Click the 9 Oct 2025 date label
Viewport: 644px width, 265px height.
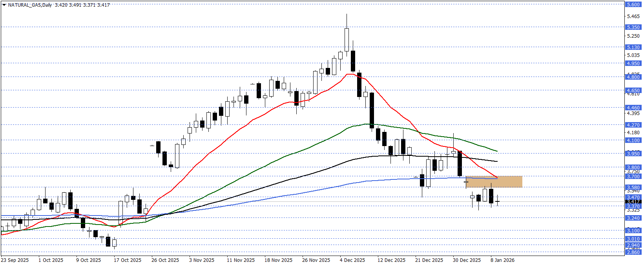click(x=89, y=260)
